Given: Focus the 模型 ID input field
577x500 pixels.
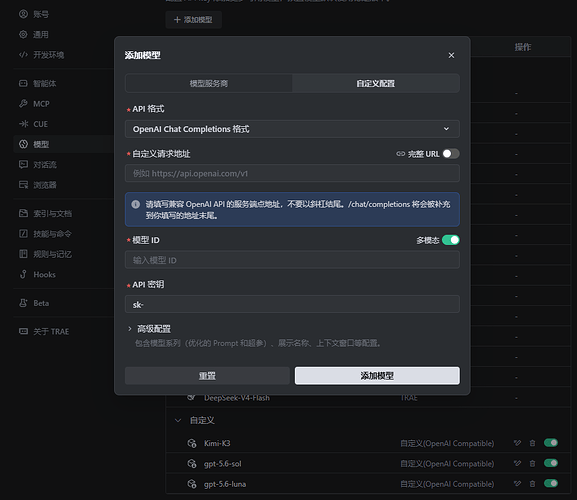Looking at the screenshot, I should (x=292, y=260).
